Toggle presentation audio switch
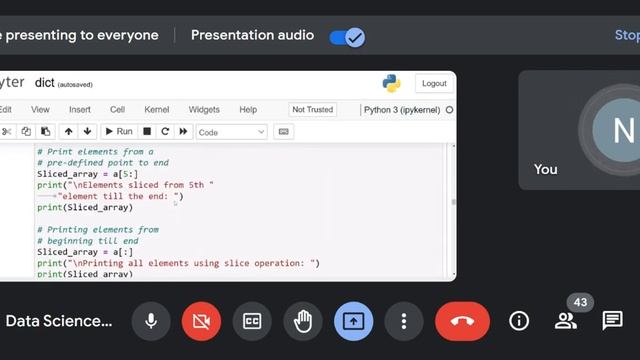 347,38
